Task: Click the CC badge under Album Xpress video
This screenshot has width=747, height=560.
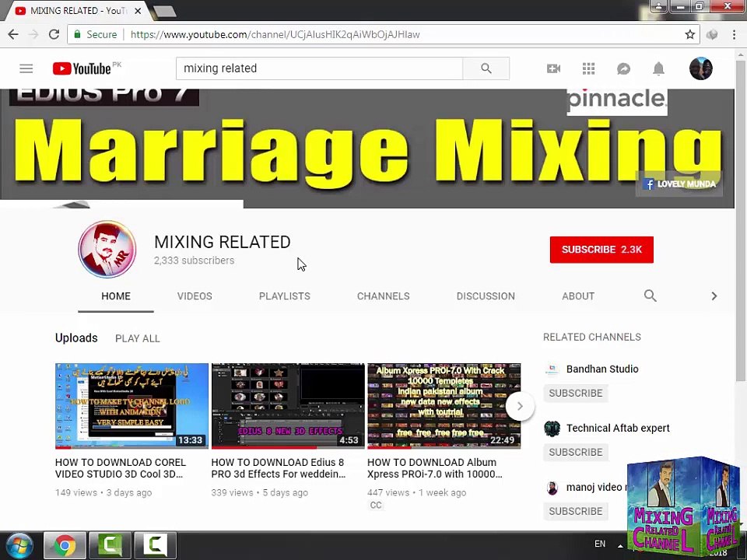Action: pos(376,506)
